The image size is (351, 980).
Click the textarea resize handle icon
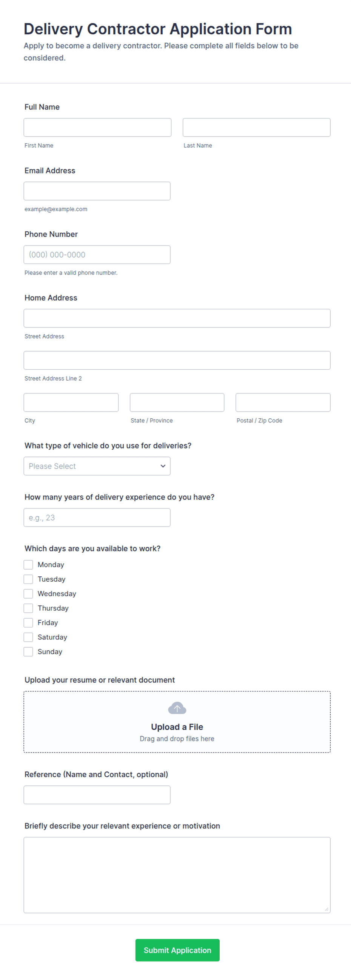[326, 909]
